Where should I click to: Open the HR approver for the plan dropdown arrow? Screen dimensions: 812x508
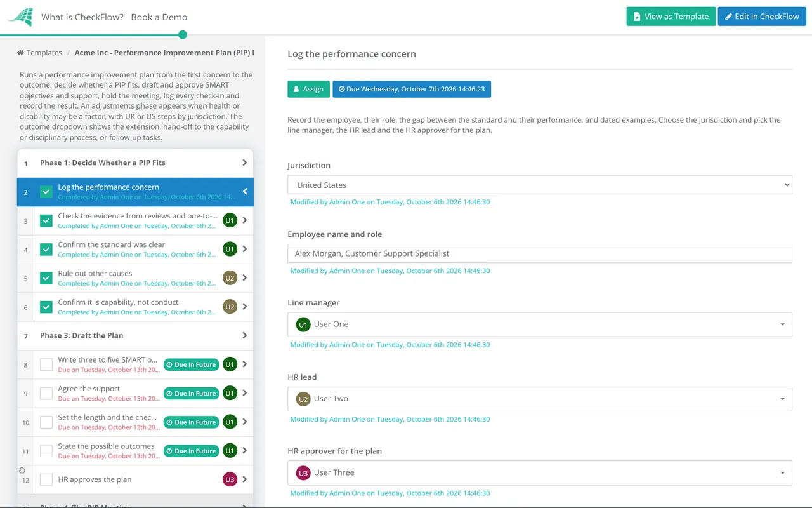point(782,473)
